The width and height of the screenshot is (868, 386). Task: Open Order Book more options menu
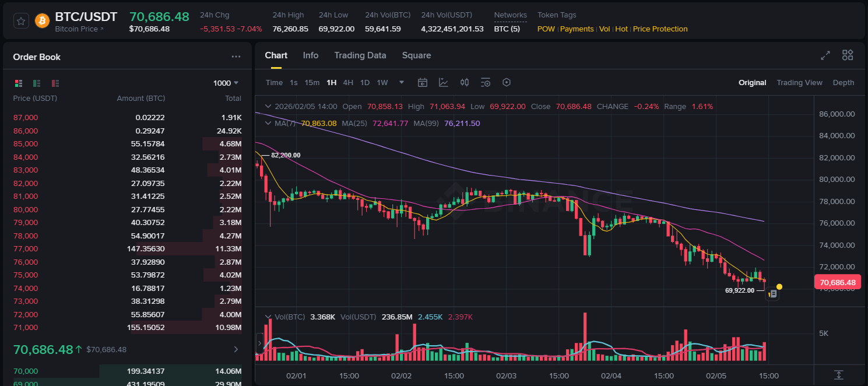tap(236, 56)
